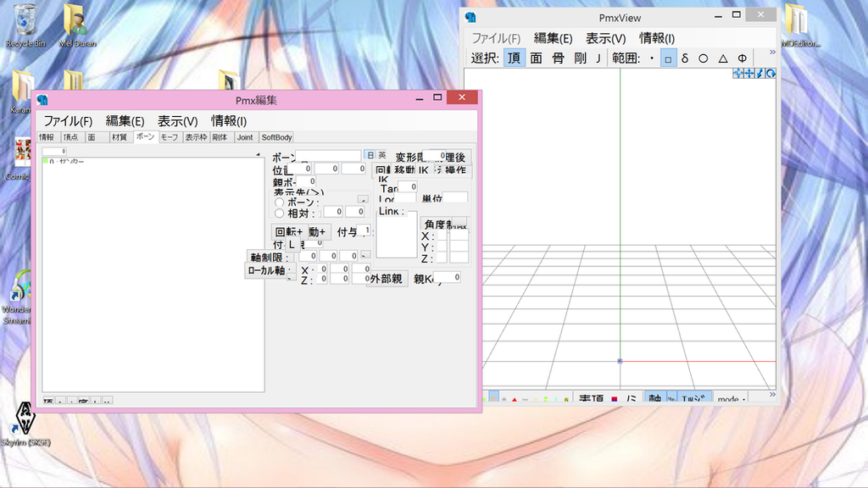
Task: Click the red triangle icon in bottom toolbar
Action: point(515,400)
